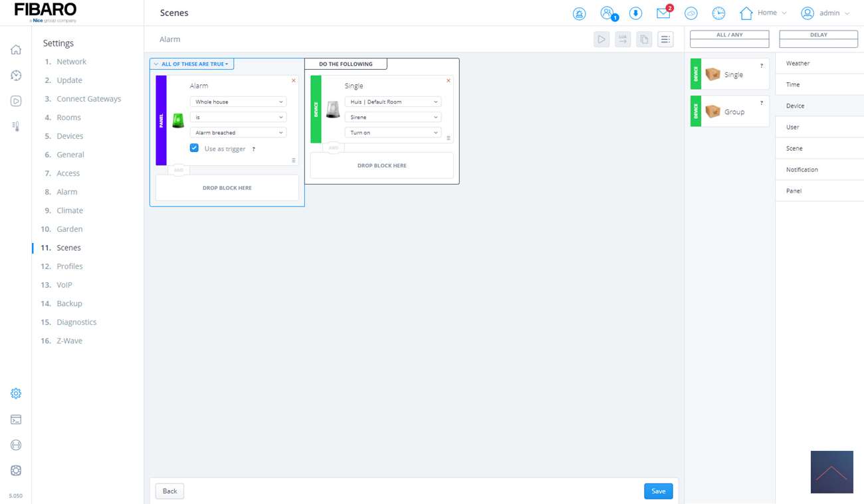Open the users icon with badge 1
This screenshot has width=864, height=504.
(608, 13)
